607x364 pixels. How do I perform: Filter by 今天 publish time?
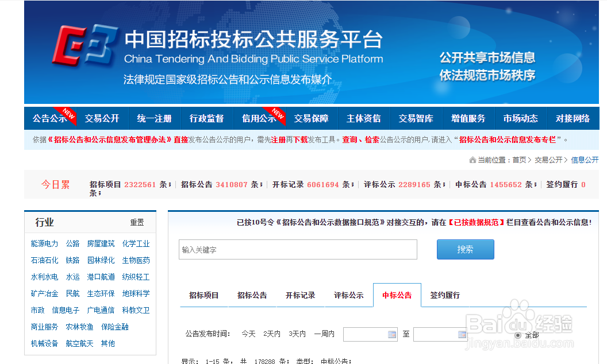pyautogui.click(x=248, y=334)
